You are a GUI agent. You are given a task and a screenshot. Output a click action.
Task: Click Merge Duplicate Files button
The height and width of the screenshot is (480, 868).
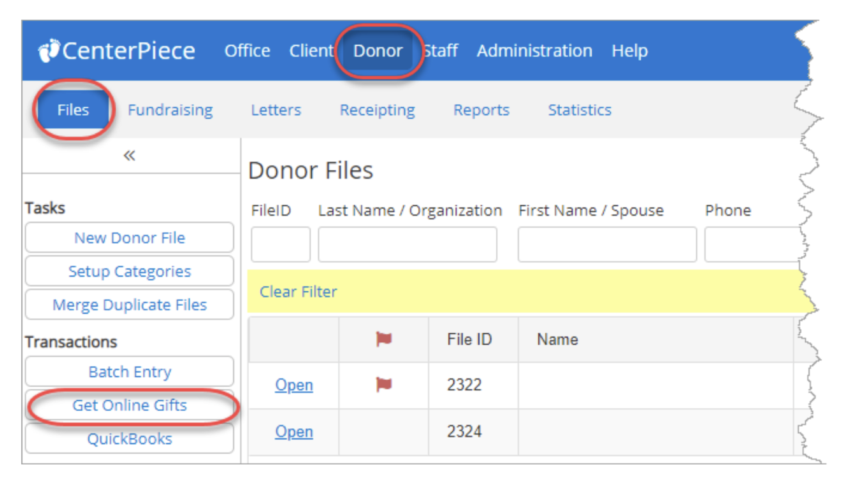129,305
